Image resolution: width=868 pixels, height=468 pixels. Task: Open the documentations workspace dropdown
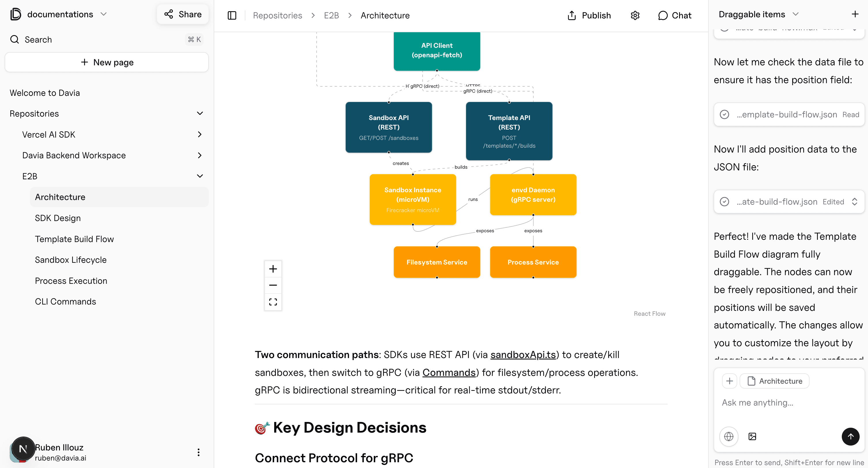(104, 14)
